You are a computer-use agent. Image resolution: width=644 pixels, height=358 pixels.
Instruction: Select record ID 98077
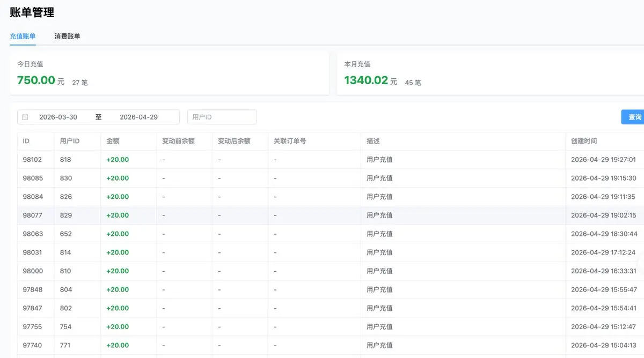[x=33, y=215]
